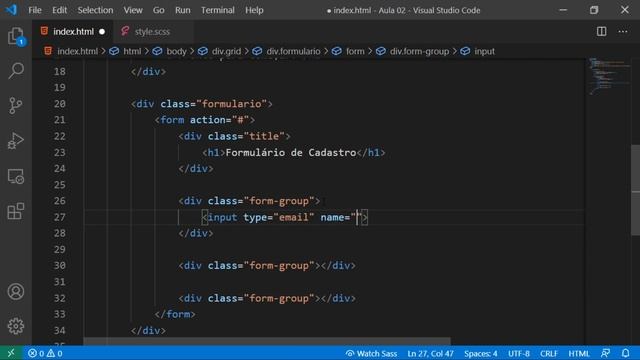Click the vertical scrollbar thumb
Screen dimensions: 640x360
pyautogui.click(x=636, y=190)
